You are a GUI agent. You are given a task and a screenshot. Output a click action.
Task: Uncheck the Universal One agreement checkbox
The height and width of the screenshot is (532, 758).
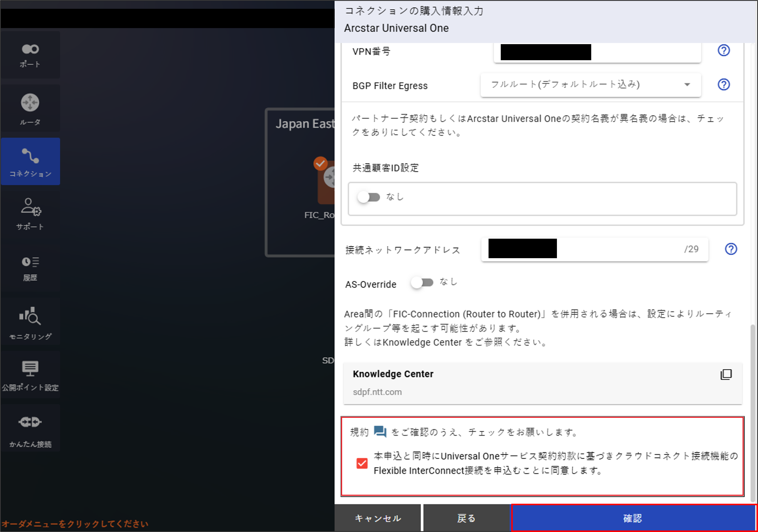tap(362, 463)
